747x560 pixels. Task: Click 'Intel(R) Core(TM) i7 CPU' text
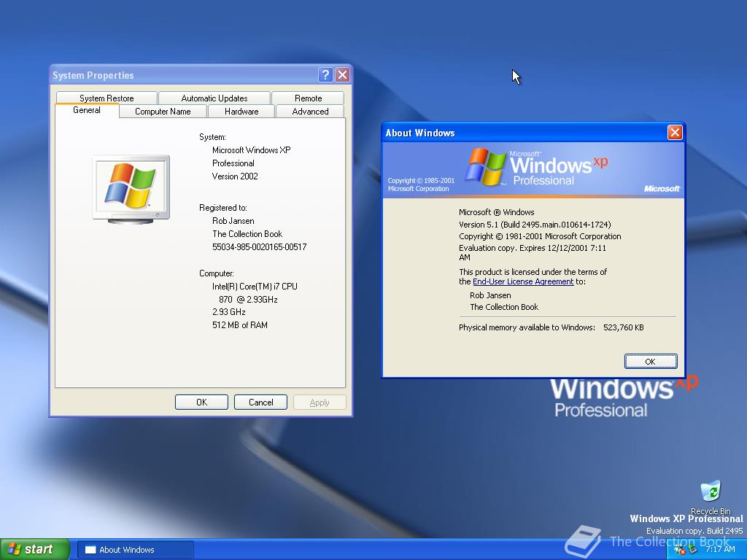tap(255, 286)
